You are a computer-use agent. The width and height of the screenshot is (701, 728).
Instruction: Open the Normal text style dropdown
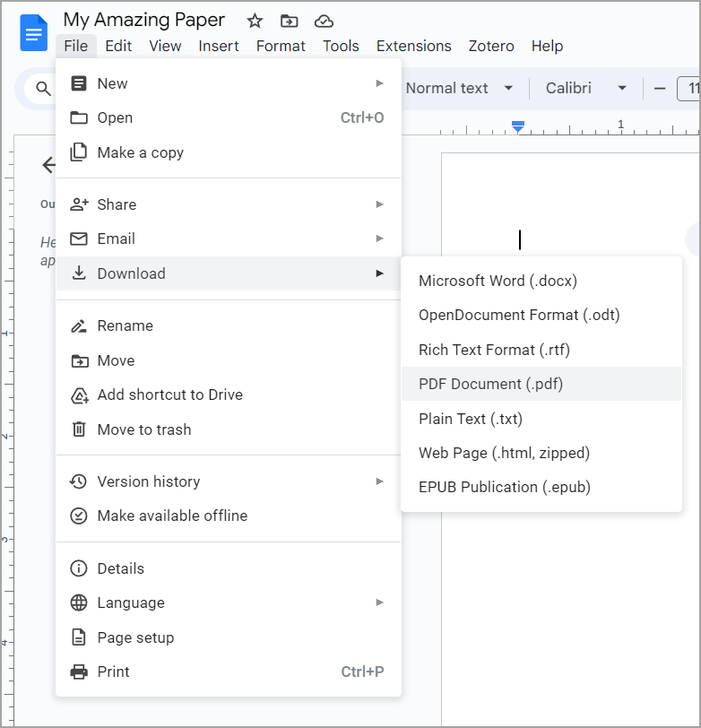tap(459, 88)
